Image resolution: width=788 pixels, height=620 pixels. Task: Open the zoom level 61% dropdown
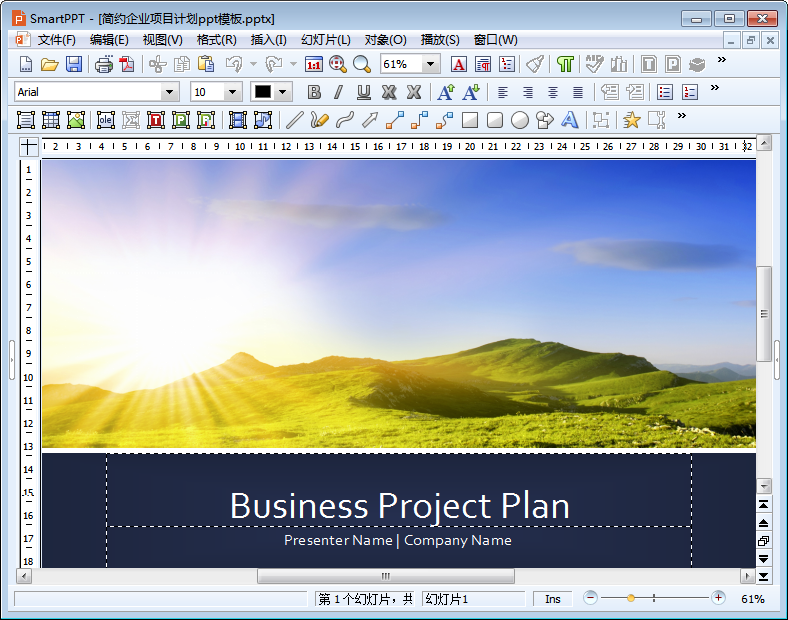pyautogui.click(x=430, y=64)
